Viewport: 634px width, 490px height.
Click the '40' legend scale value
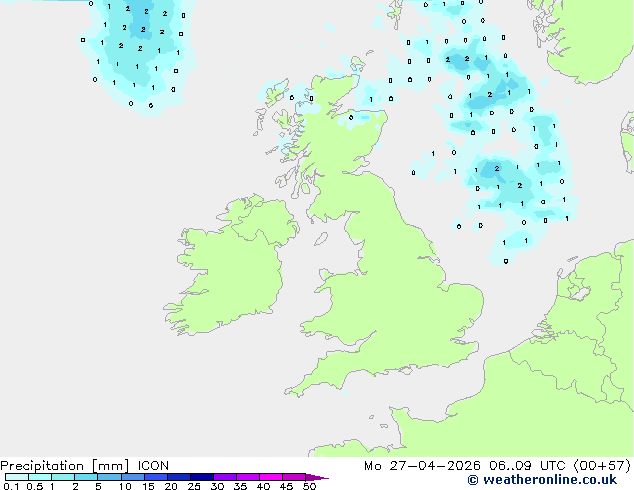click(x=263, y=486)
